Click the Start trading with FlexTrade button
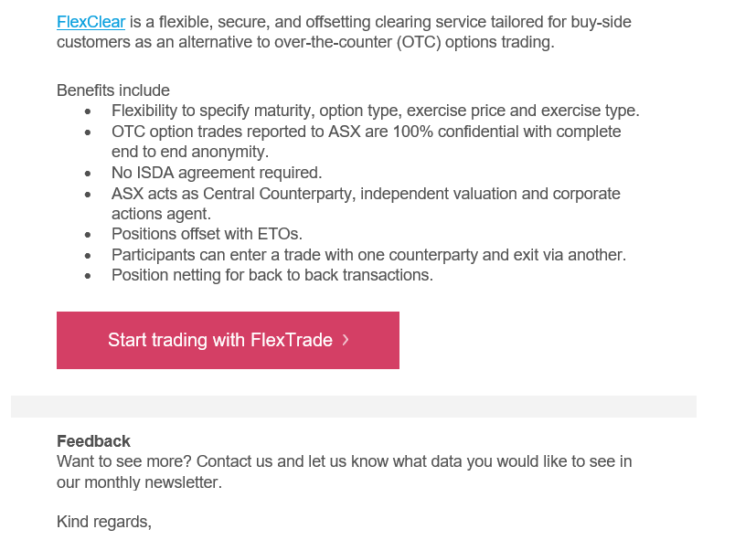Screen dimensions: 756x540 pos(228,340)
